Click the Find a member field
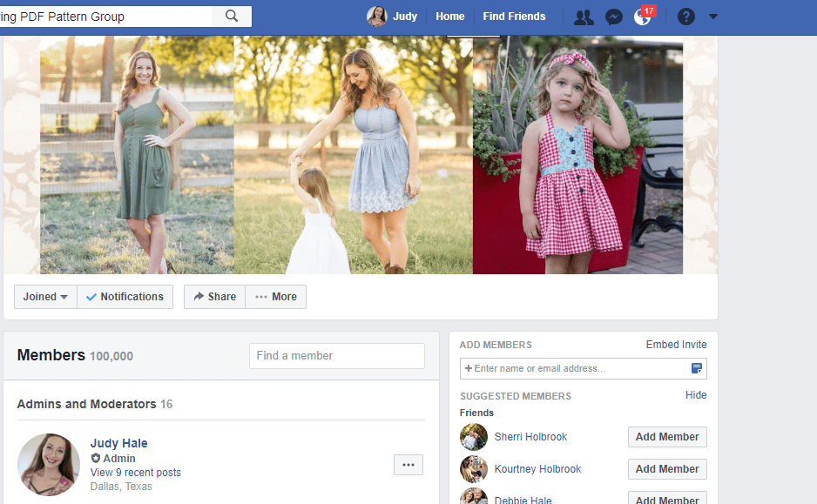This screenshot has height=504, width=817. tap(336, 356)
